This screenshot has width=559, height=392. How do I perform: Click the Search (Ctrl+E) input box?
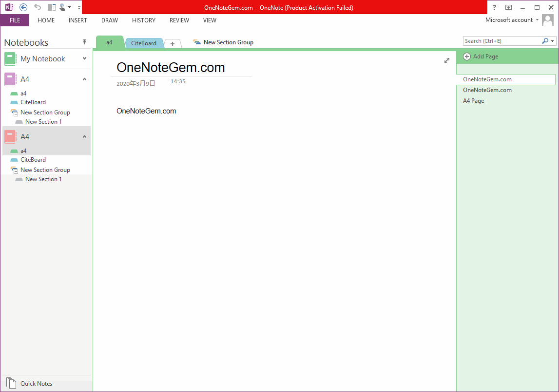pyautogui.click(x=502, y=41)
